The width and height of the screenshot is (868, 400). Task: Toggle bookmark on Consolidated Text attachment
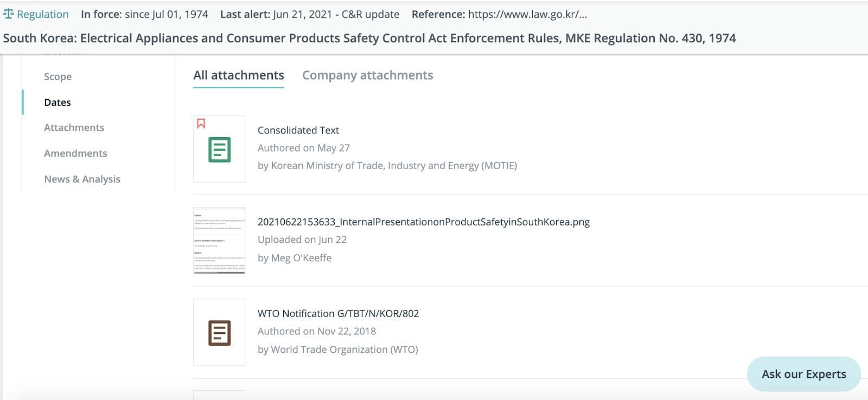tap(201, 124)
